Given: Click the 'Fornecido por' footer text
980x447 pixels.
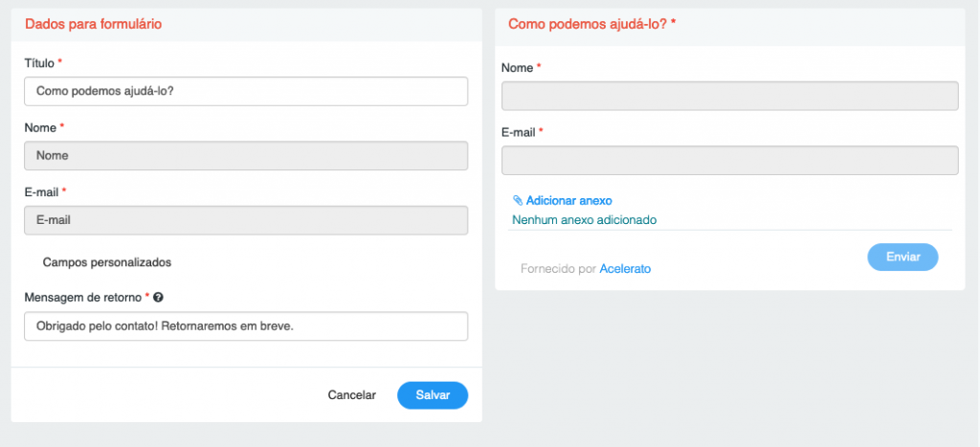Looking at the screenshot, I should pyautogui.click(x=558, y=269).
